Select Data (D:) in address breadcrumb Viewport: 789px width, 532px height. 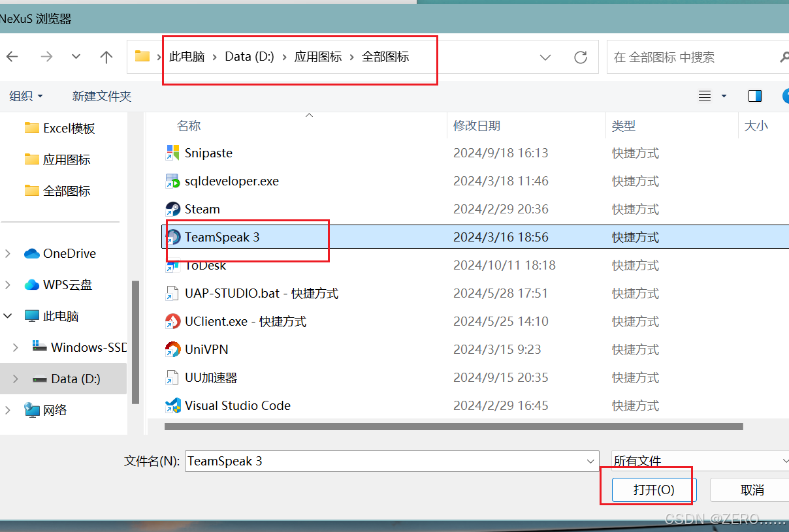[x=250, y=57]
